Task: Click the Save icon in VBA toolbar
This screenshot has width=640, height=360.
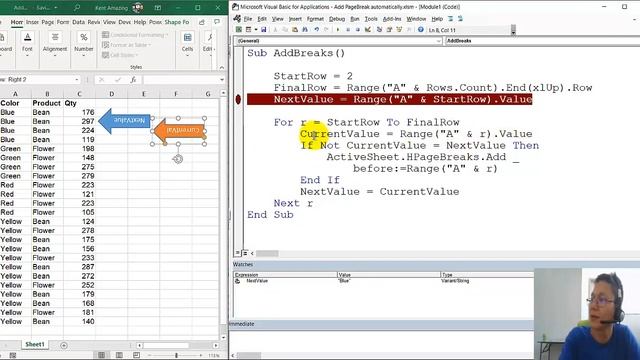Action: tap(264, 29)
